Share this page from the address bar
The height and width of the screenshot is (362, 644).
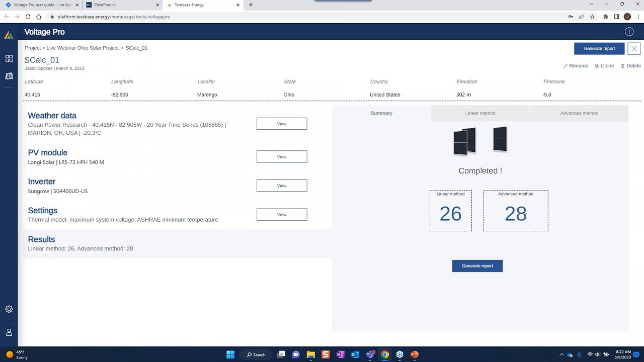582,17
